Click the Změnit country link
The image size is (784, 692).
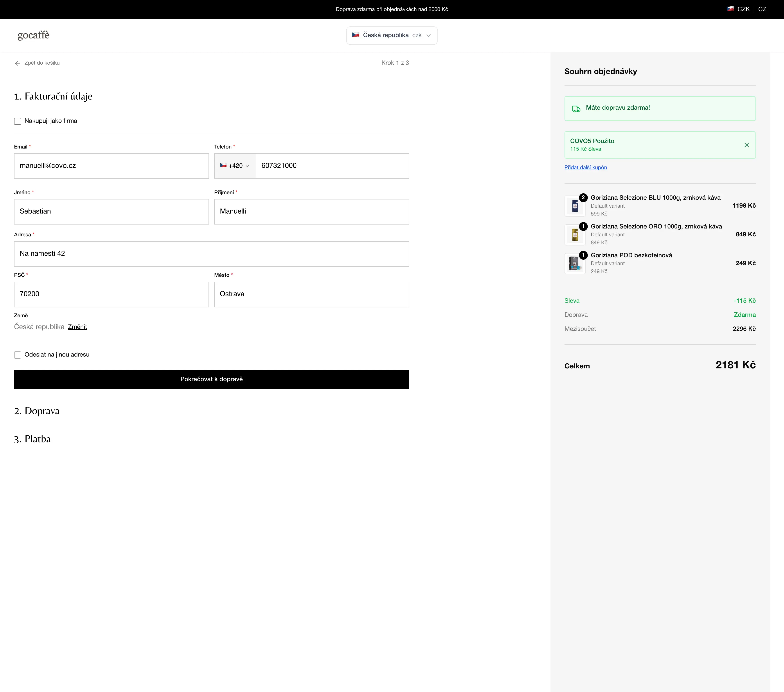point(77,327)
